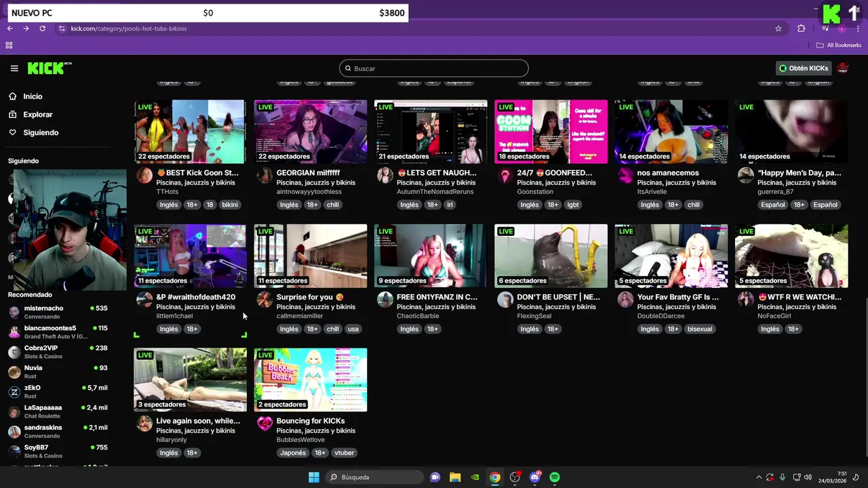Image resolution: width=868 pixels, height=488 pixels.
Task: Open the FlexingSeal stream thumbnail
Action: (x=551, y=256)
